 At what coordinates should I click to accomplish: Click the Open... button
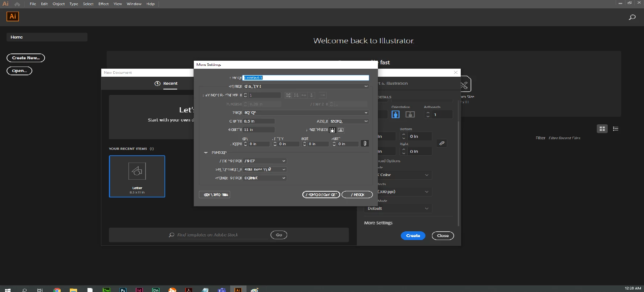coord(20,71)
